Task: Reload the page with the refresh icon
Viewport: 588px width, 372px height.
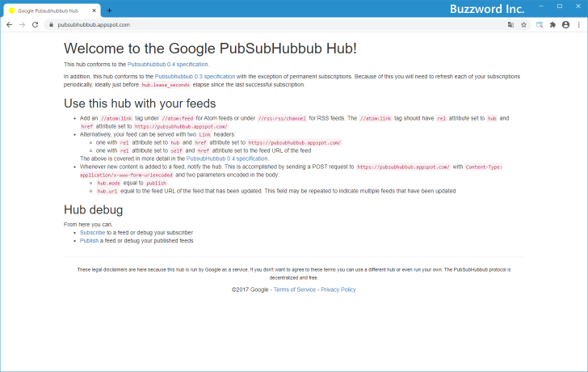Action: [x=36, y=25]
